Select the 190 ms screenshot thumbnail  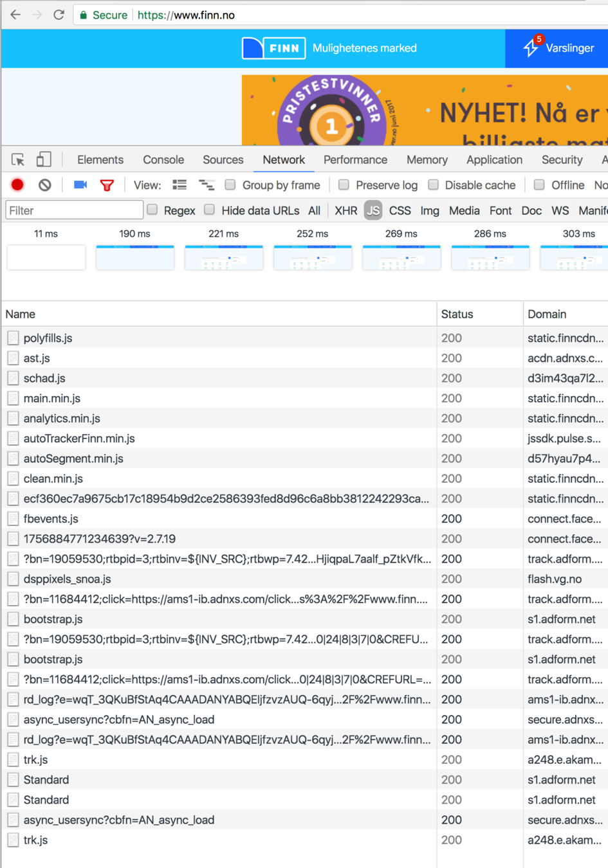tap(135, 257)
